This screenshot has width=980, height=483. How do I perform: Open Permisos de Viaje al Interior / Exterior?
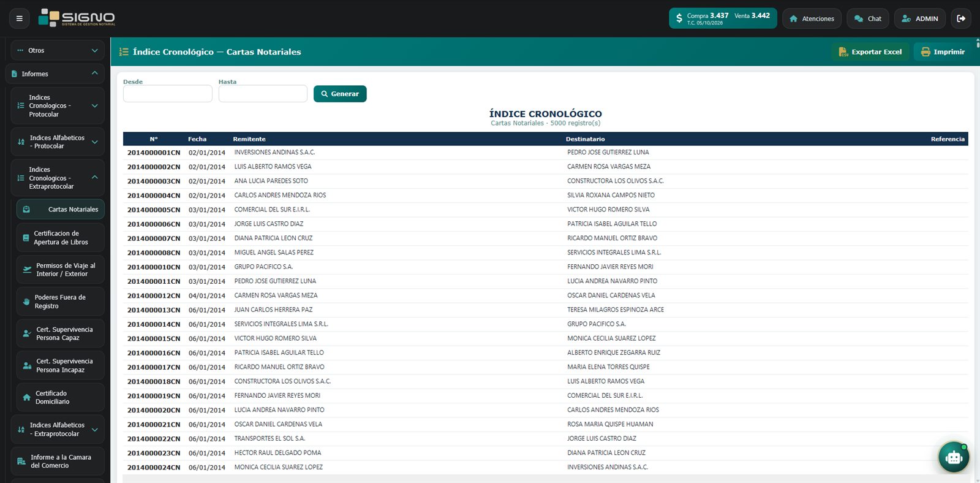coord(61,270)
